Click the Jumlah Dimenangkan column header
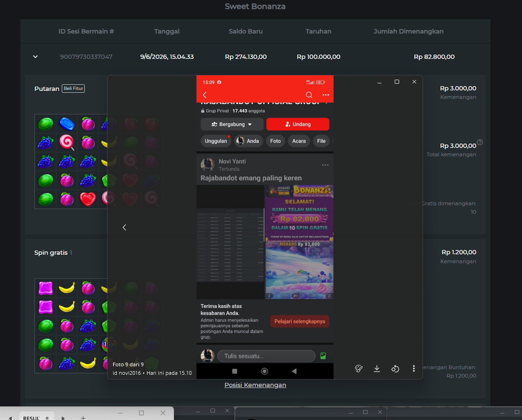Image resolution: width=522 pixels, height=420 pixels. pos(408,31)
